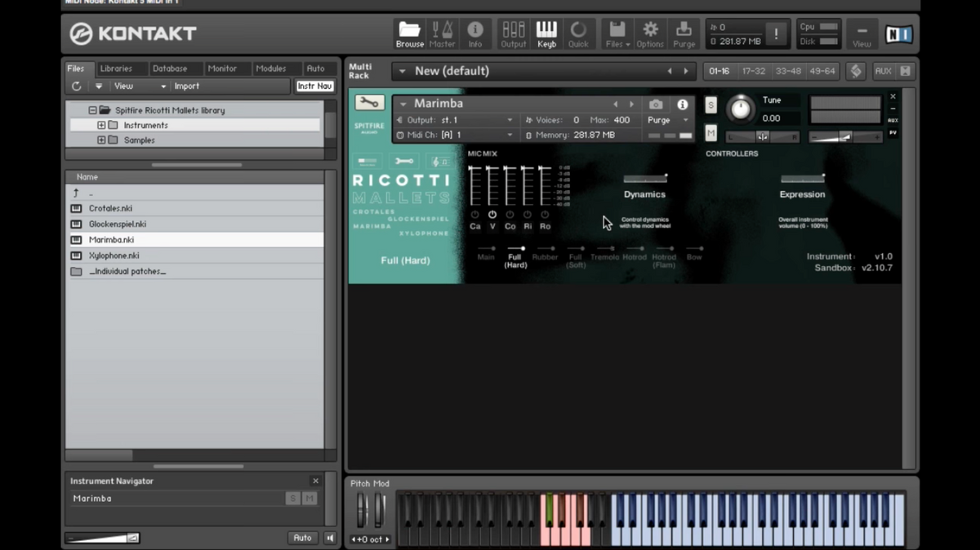Select the 17-32 rack page tab
Screen dimensions: 980x550
tap(753, 71)
